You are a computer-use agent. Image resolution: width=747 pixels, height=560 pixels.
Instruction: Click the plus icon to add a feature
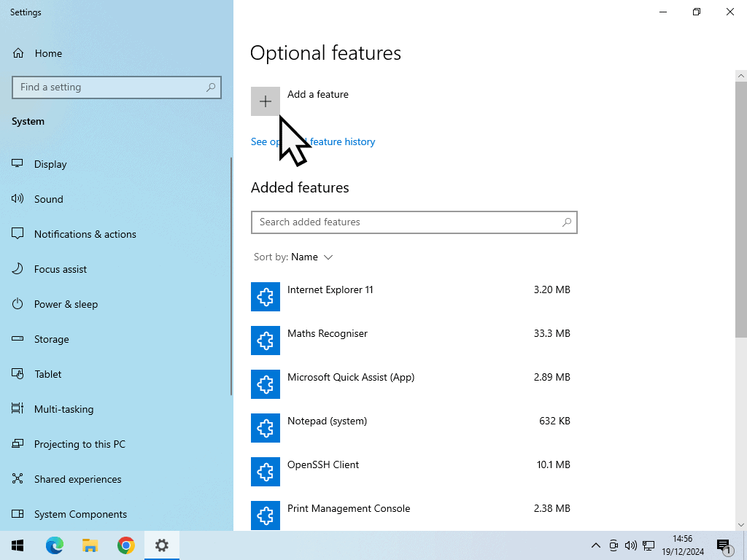click(x=266, y=101)
